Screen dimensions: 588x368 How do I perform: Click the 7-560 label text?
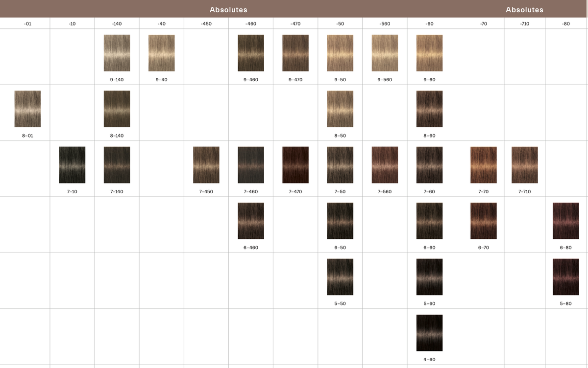pos(385,192)
